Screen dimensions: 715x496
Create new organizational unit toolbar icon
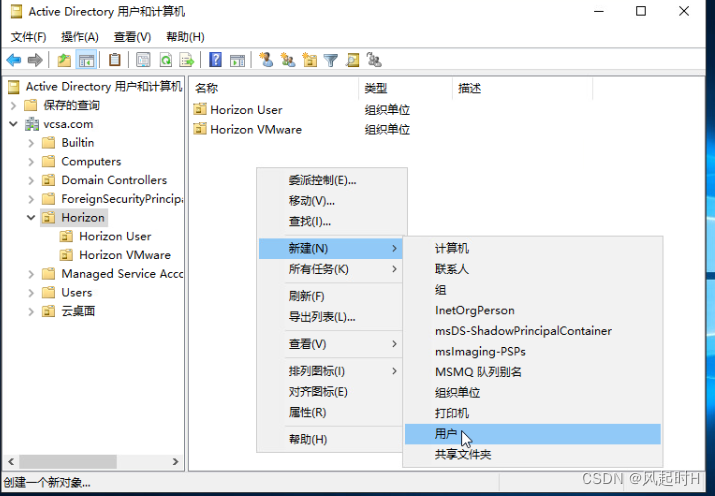310,60
